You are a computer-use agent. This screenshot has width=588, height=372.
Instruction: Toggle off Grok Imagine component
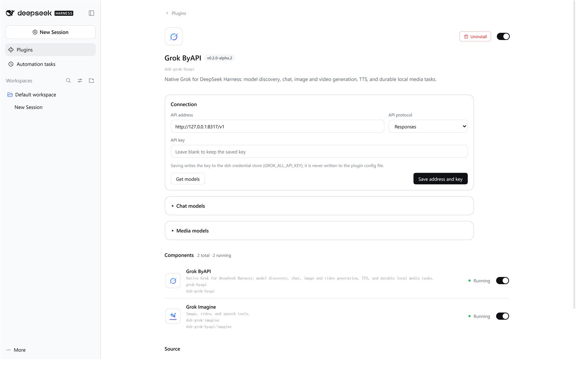(x=502, y=316)
